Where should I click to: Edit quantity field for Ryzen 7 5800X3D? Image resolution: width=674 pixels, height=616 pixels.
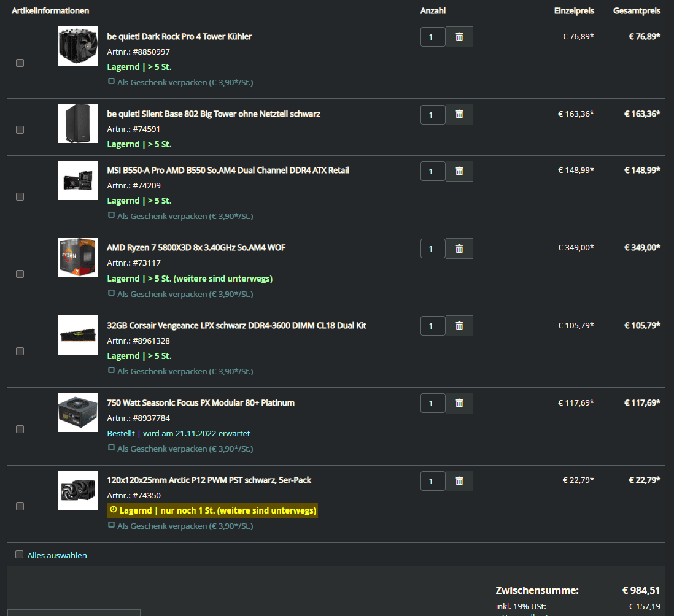433,248
